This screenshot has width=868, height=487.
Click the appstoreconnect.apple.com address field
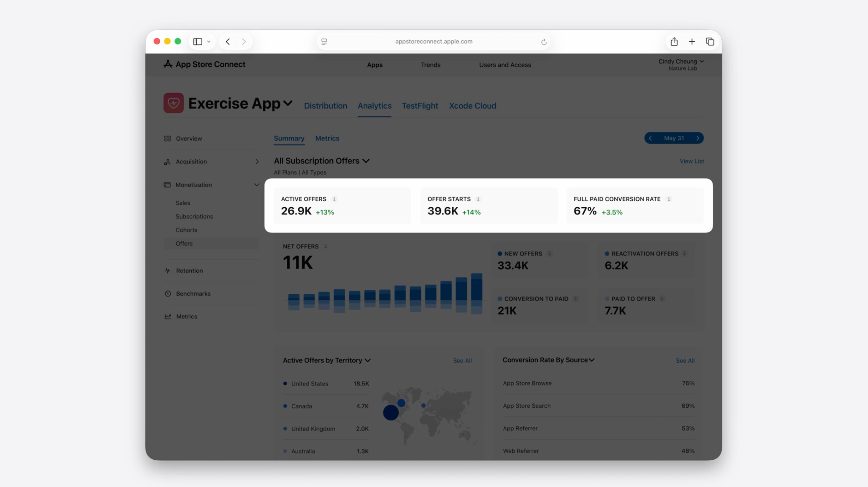434,42
